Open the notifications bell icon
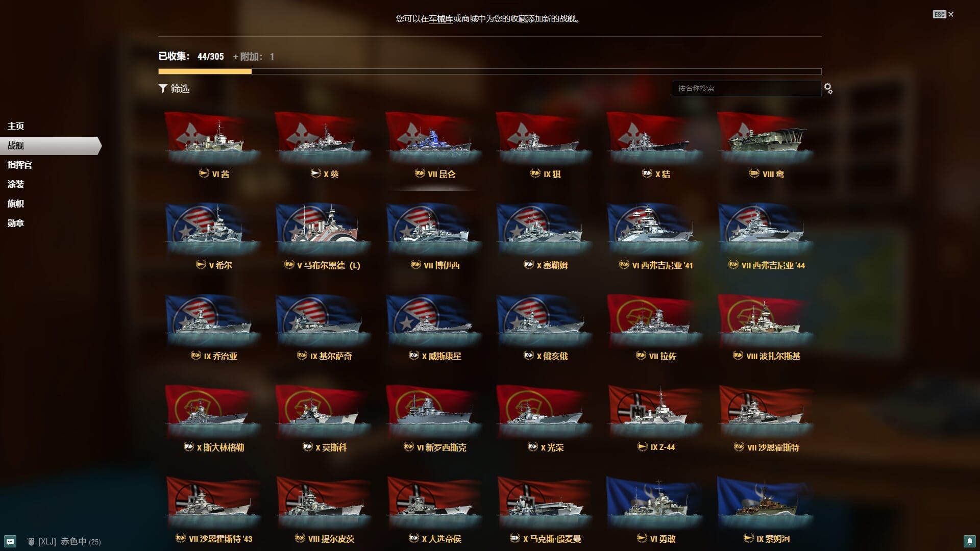The width and height of the screenshot is (980, 551). click(x=969, y=541)
